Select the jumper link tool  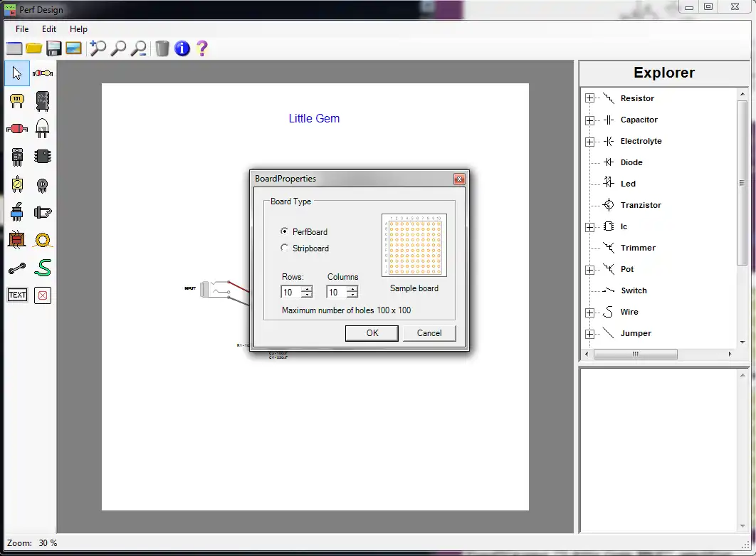pos(17,268)
